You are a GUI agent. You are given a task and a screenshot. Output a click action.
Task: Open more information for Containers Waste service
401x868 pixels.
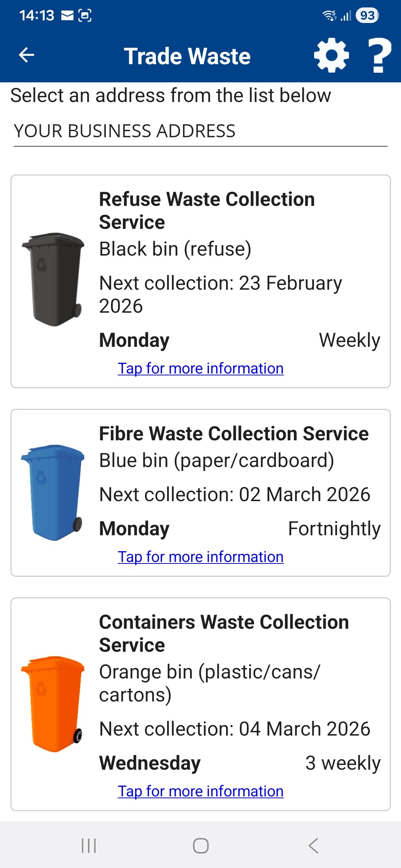200,792
